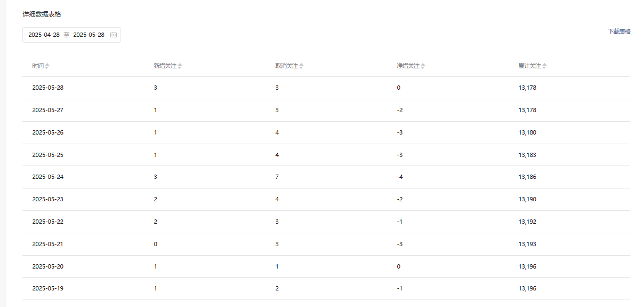Select the 2025-05-27 date cell in table

click(x=47, y=110)
